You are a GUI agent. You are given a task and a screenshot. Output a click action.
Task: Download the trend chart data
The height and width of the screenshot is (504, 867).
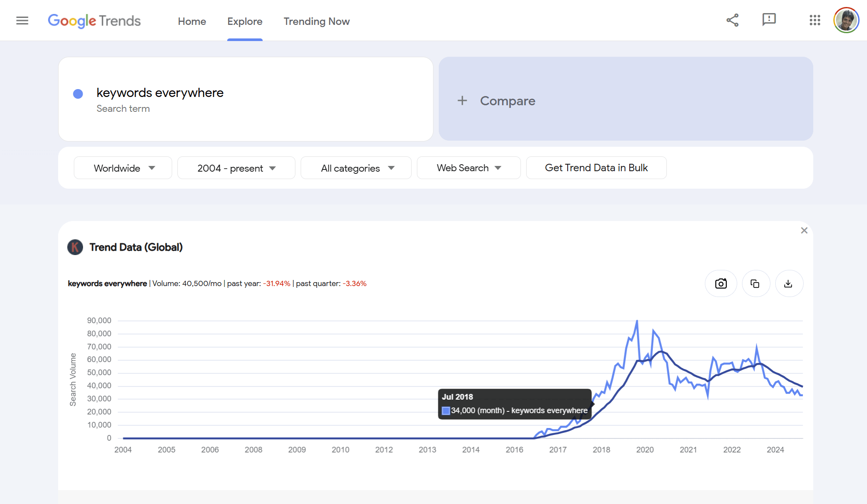[789, 283]
